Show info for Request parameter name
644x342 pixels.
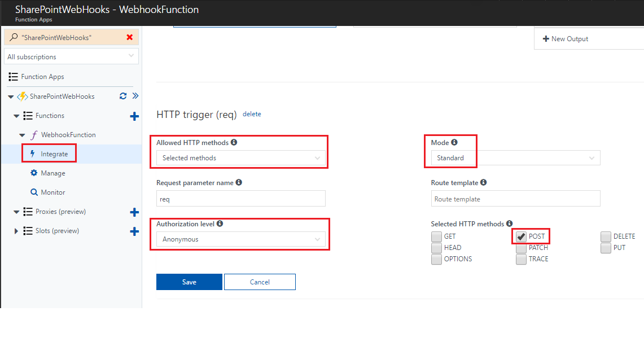coord(239,182)
